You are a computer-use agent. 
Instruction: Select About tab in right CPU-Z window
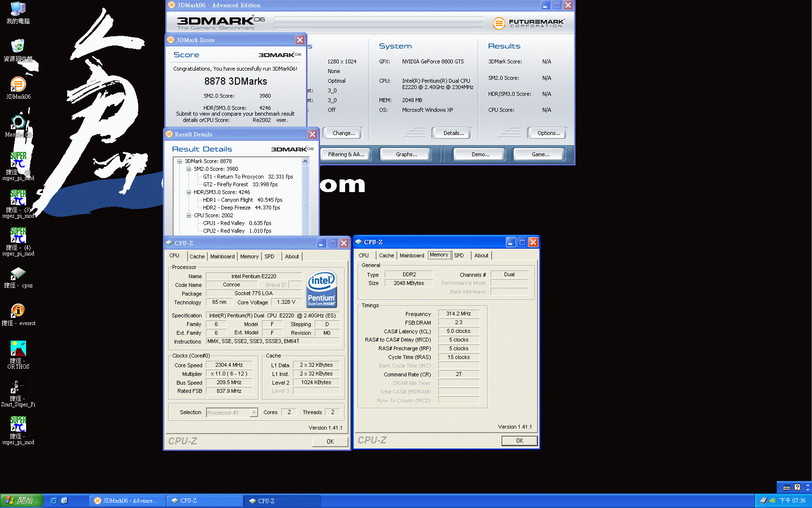pyautogui.click(x=481, y=255)
